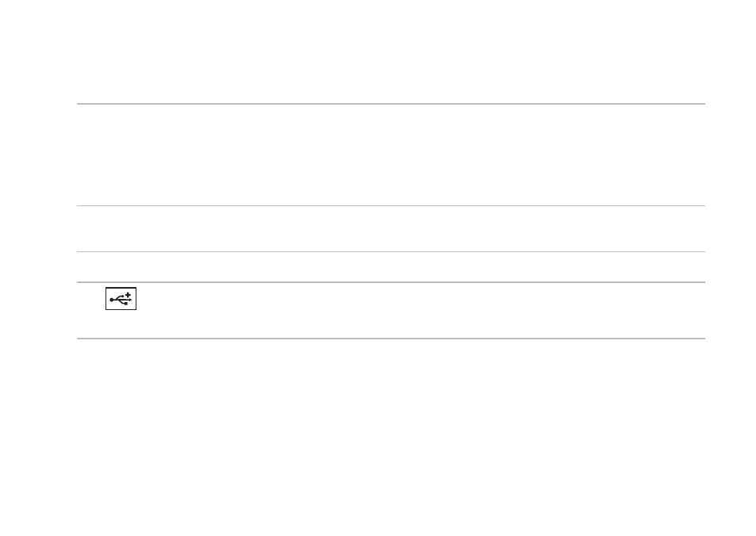The height and width of the screenshot is (536, 756).
Task: Click the tall empty first table row
Action: coord(391,155)
